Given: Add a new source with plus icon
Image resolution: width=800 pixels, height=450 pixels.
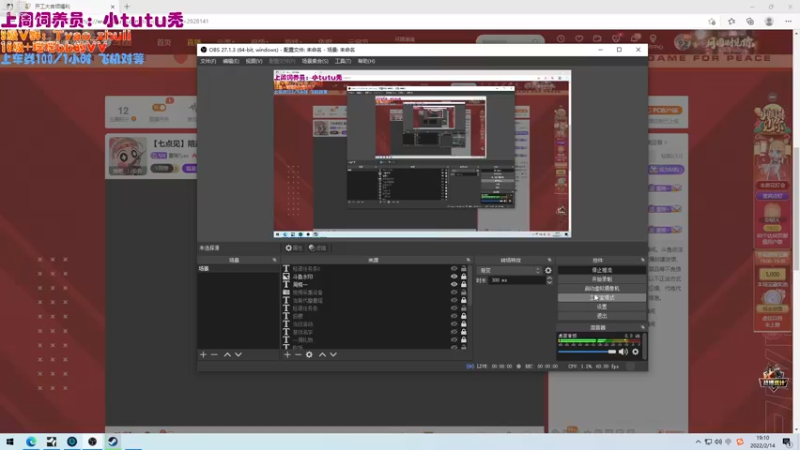Looking at the screenshot, I should [x=287, y=355].
